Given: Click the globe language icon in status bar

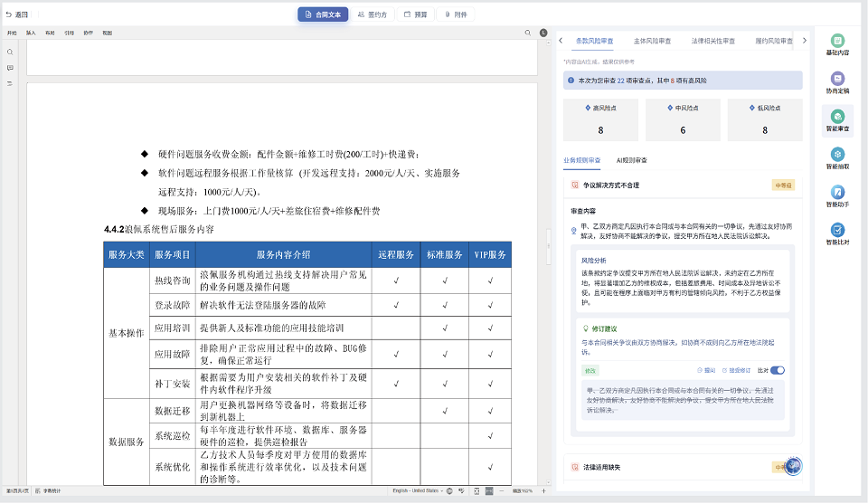Looking at the screenshot, I should [449, 491].
